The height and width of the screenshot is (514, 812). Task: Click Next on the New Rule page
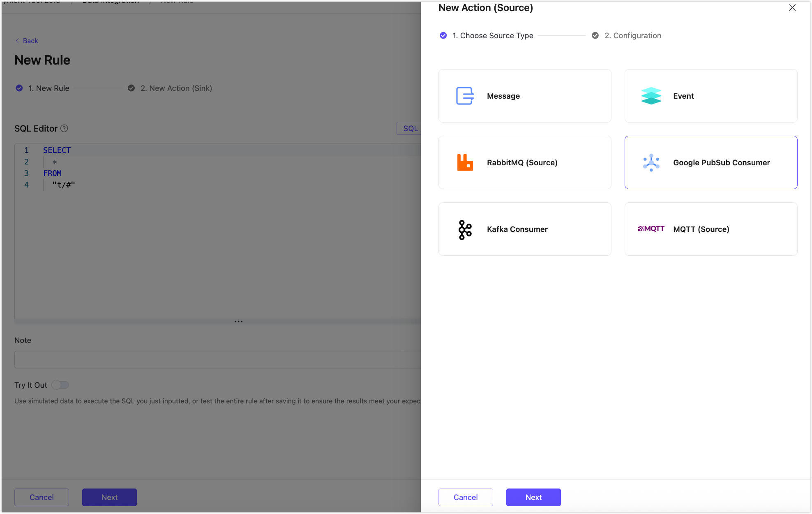[x=109, y=497]
